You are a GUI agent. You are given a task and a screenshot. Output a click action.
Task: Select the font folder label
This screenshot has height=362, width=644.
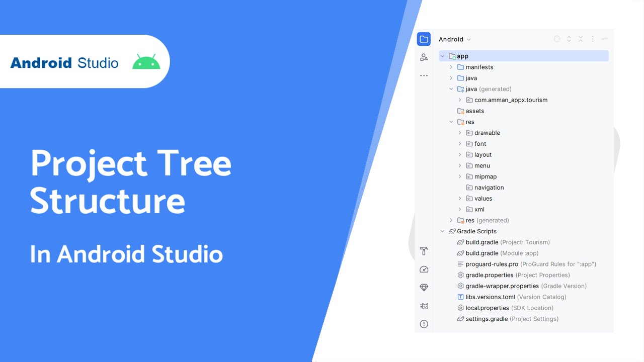pos(480,144)
